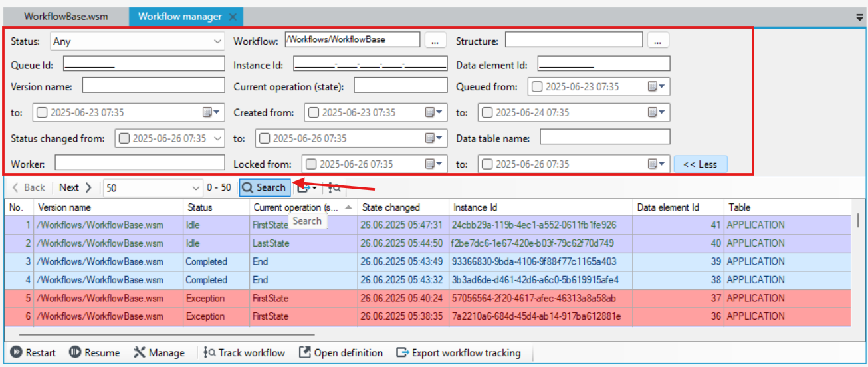
Task: Focus the Instance Id input field
Action: (x=370, y=64)
